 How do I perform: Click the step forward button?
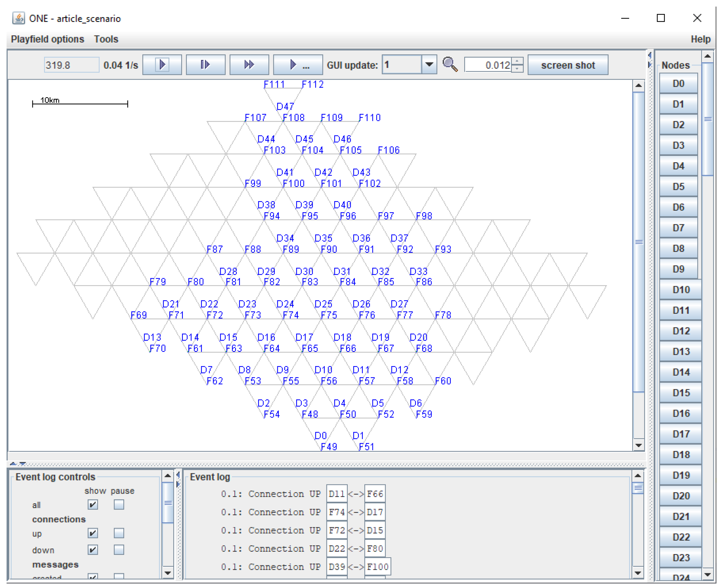[205, 64]
